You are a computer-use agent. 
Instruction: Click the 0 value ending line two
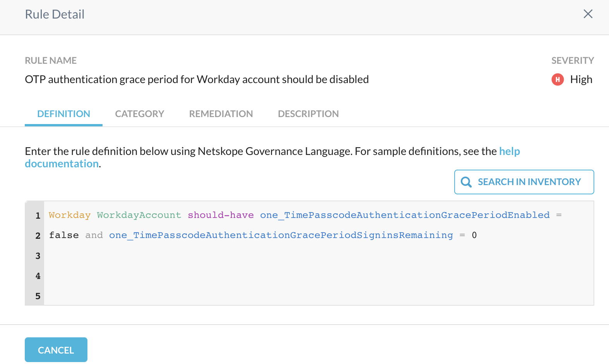(474, 235)
